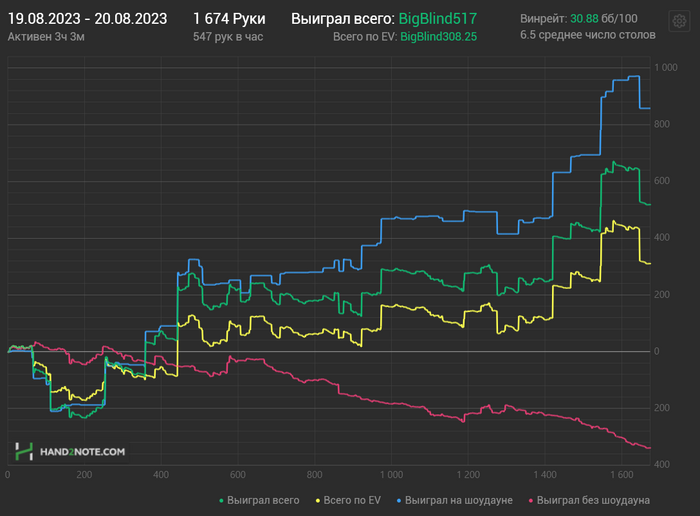Click the x-axis label 1 600
Screen dimensions: 700x516
(622, 474)
